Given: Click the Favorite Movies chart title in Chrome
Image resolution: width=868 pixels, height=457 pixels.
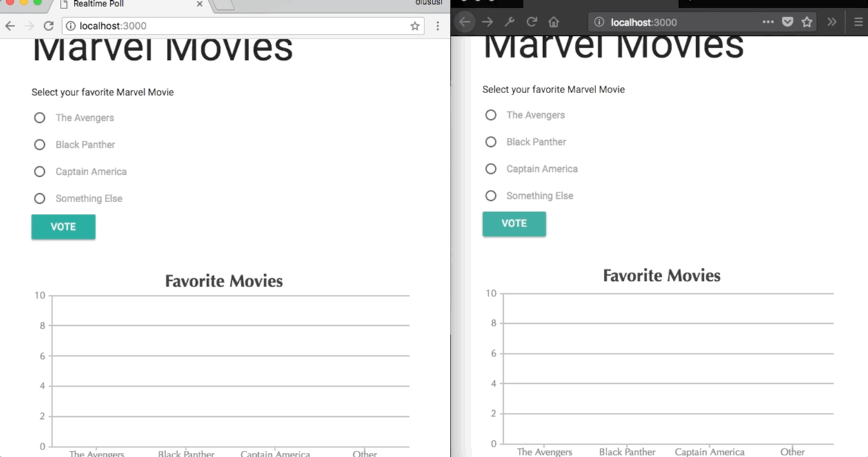Looking at the screenshot, I should [x=224, y=281].
